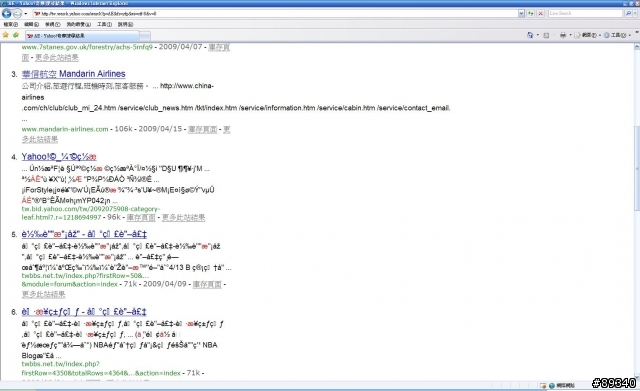Viewport: 640px width, 391px height.
Task: Open the search provider options dropdown
Action: [635, 13]
